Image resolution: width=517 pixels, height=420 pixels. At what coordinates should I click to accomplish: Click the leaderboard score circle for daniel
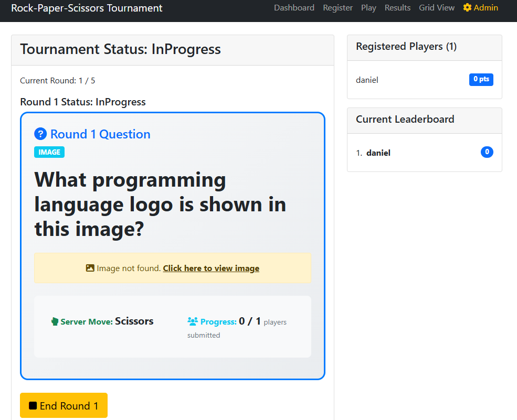coord(487,153)
